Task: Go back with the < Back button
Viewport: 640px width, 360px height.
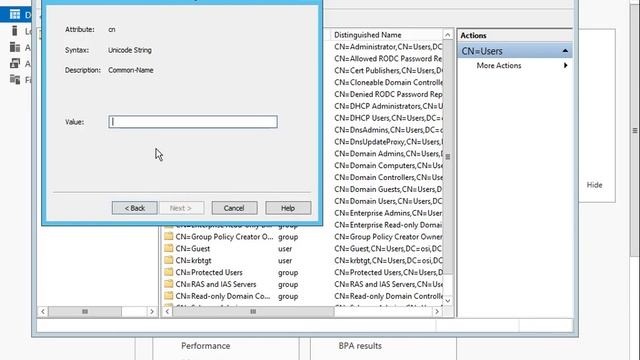Action: tap(134, 208)
